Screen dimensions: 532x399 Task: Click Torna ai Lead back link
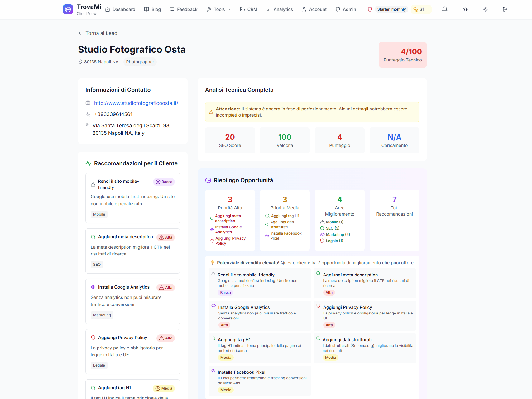[98, 33]
